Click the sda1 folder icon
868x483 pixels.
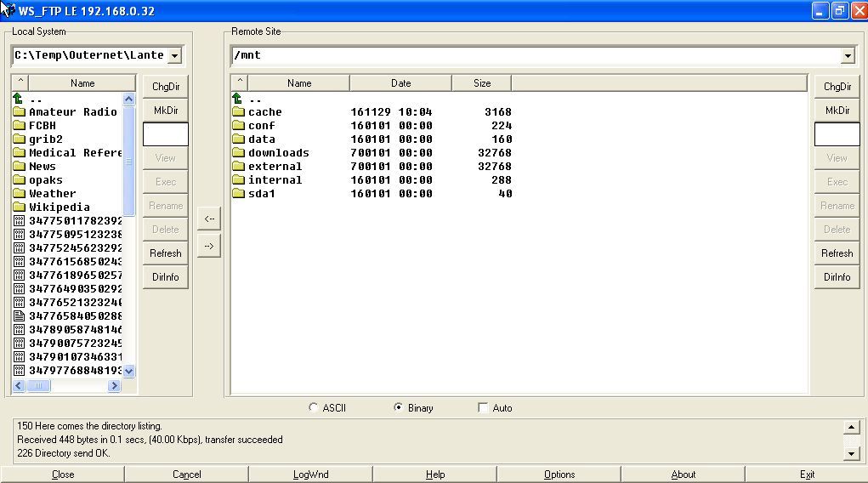pyautogui.click(x=238, y=194)
